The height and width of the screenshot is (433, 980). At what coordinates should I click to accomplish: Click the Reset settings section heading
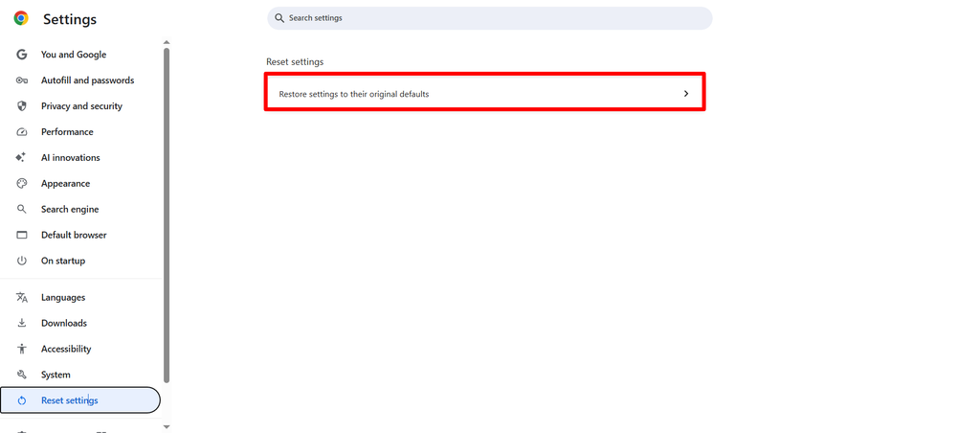point(295,62)
